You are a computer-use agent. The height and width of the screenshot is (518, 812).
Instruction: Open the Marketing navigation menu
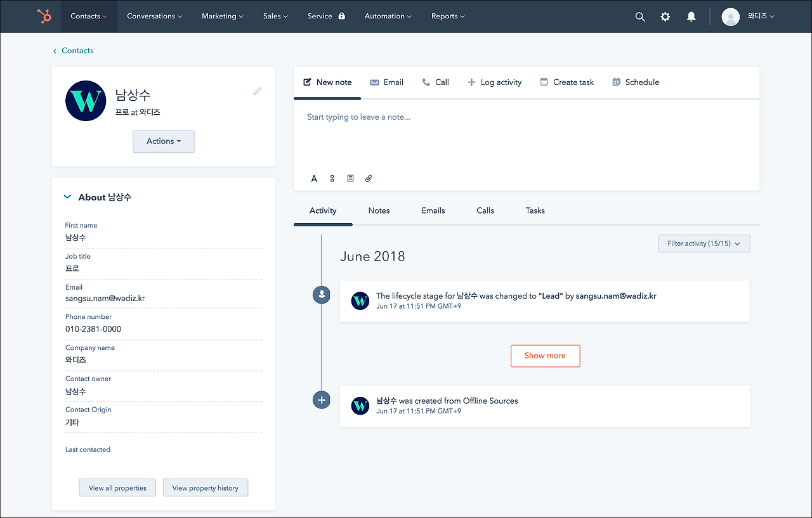223,16
